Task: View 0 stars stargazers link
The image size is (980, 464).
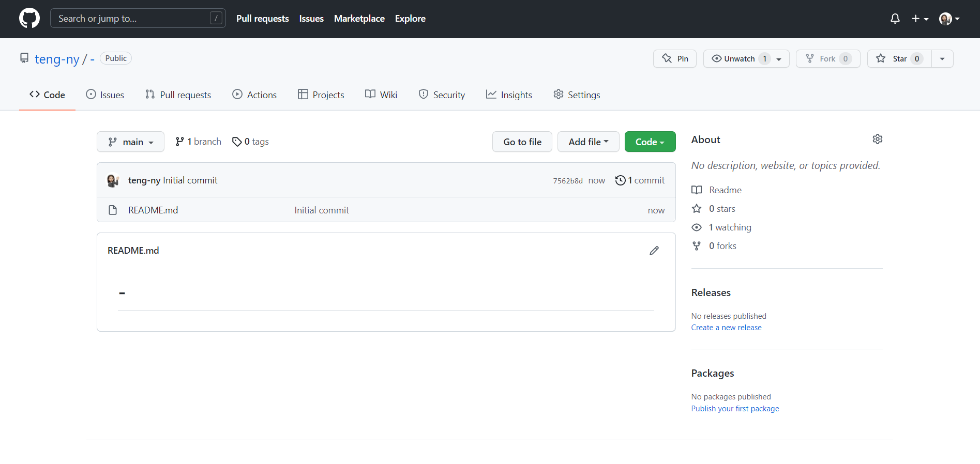Action: tap(714, 209)
